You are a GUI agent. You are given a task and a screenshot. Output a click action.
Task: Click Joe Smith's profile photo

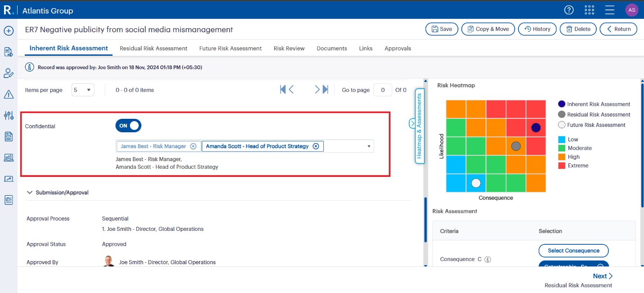[109, 261]
